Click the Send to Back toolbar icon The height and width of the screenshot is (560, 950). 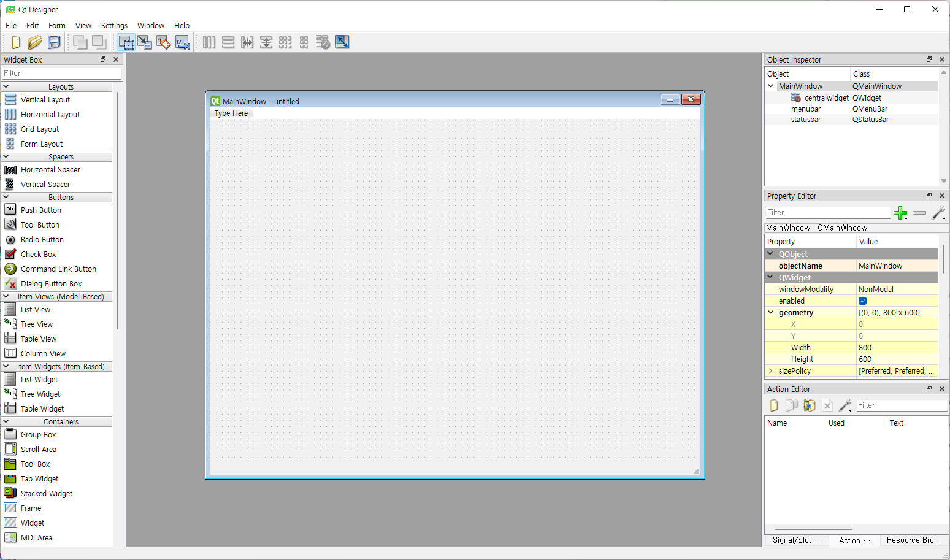click(x=80, y=42)
